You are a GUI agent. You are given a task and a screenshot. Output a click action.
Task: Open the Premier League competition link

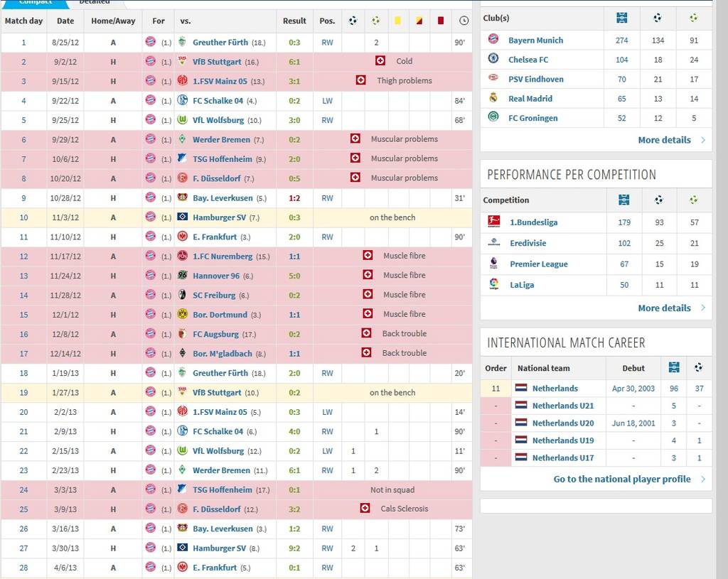point(539,264)
